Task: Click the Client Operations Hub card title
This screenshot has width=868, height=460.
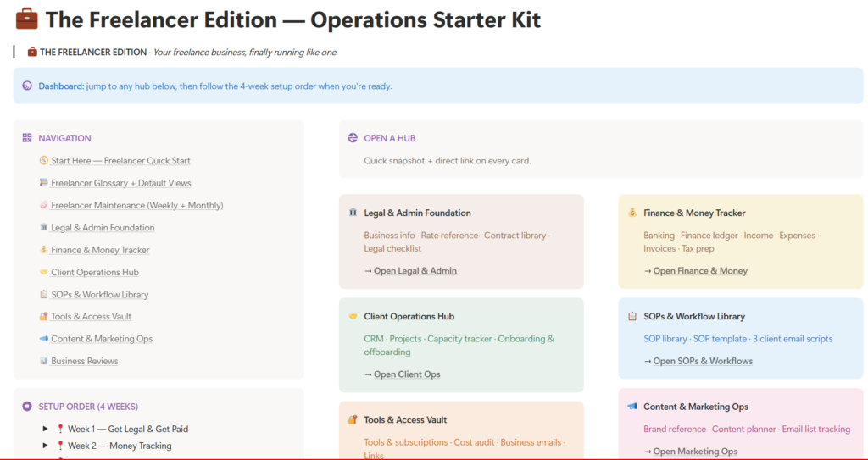Action: tap(409, 317)
